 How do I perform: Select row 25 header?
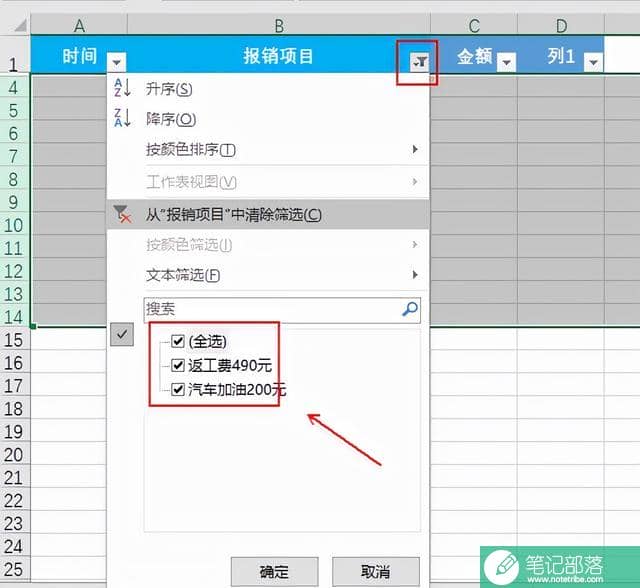[13, 569]
